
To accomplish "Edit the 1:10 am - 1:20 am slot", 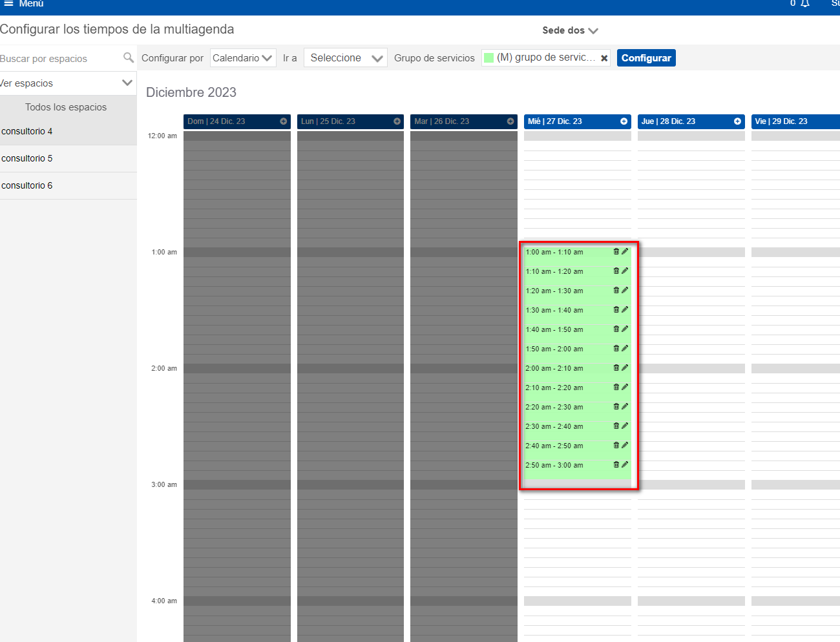I will [625, 271].
